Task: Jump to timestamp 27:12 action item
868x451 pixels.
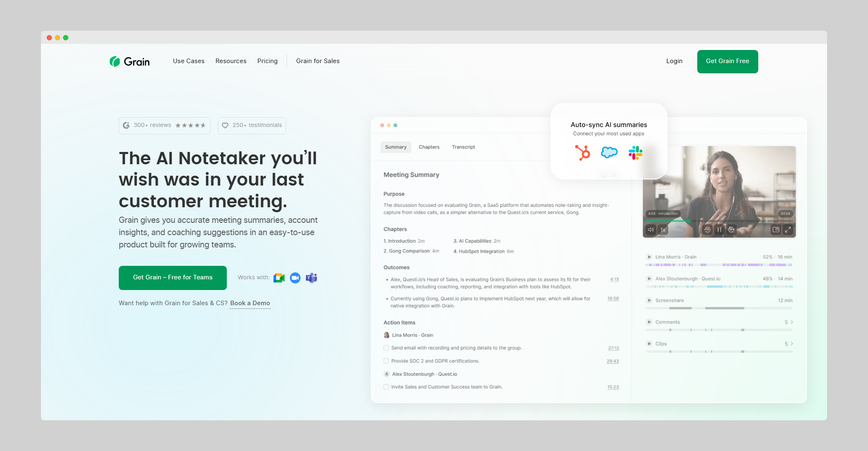Action: (x=613, y=348)
